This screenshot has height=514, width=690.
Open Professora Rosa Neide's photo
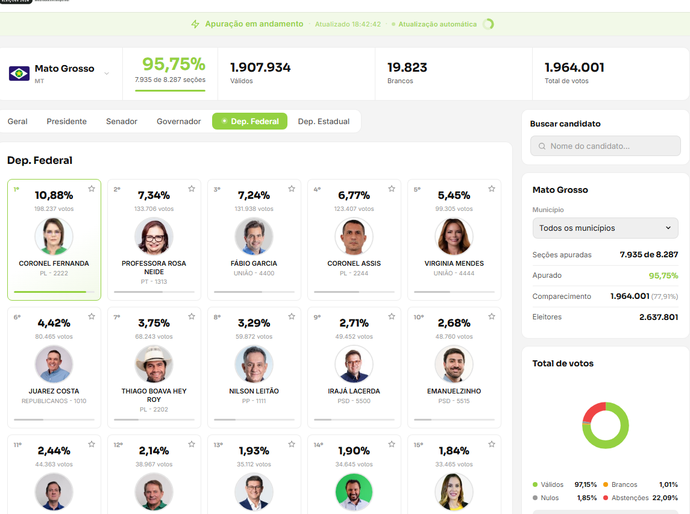pos(154,236)
